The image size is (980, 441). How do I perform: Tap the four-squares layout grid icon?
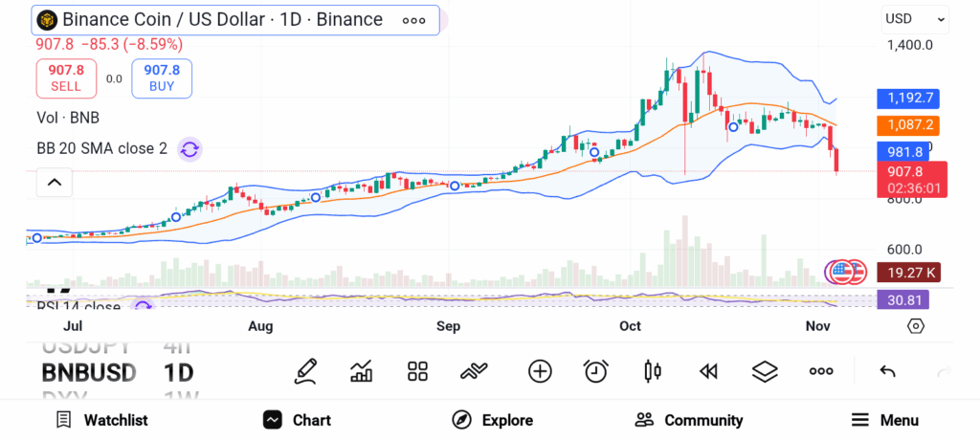point(417,371)
